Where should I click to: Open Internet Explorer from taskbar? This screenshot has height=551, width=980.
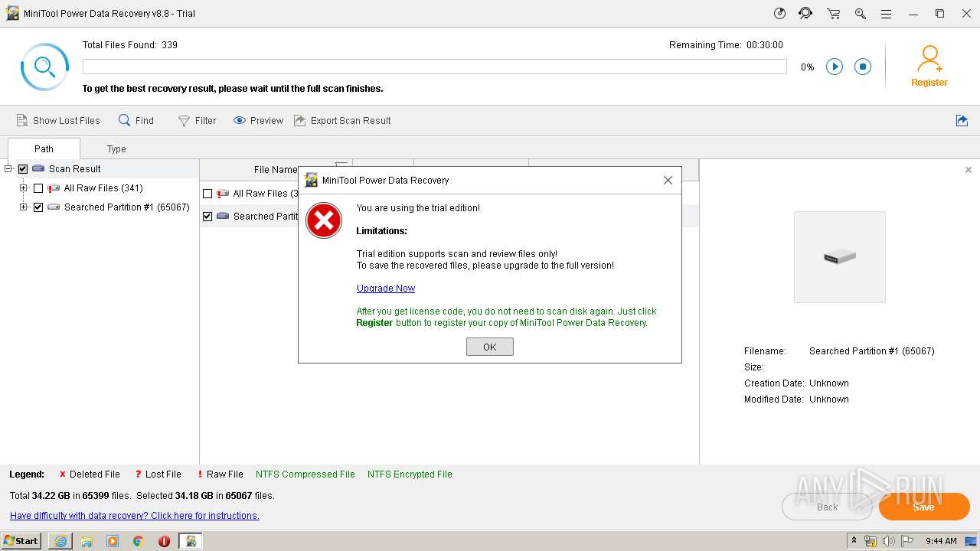point(60,541)
